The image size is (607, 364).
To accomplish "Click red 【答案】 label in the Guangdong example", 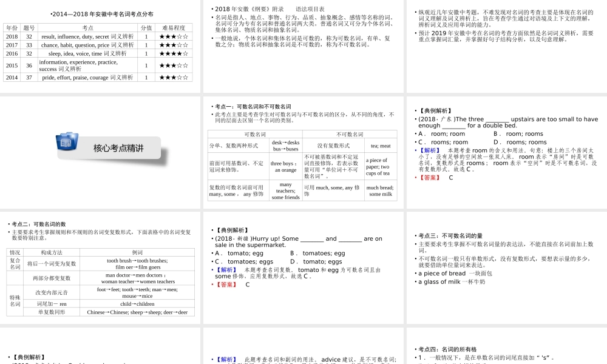I will tap(430, 178).
